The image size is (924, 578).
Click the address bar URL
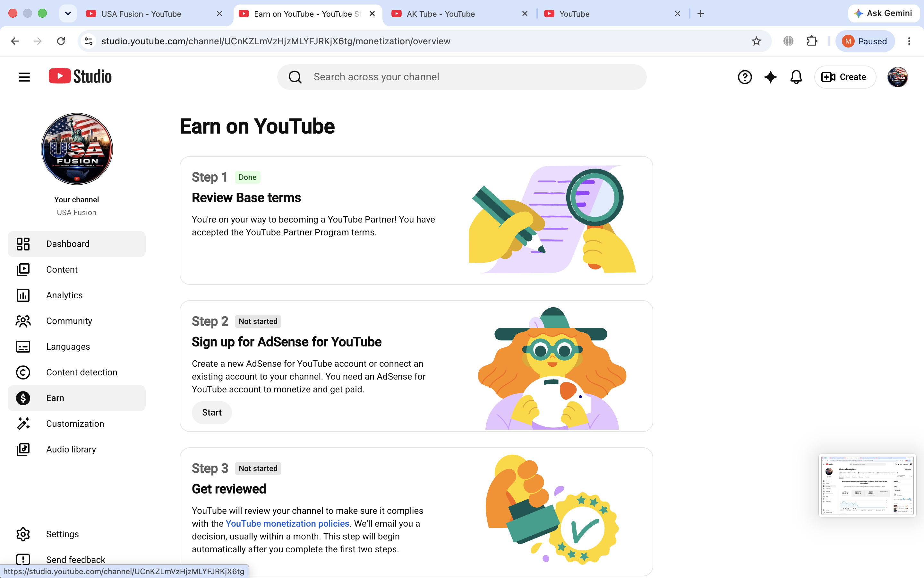point(276,41)
